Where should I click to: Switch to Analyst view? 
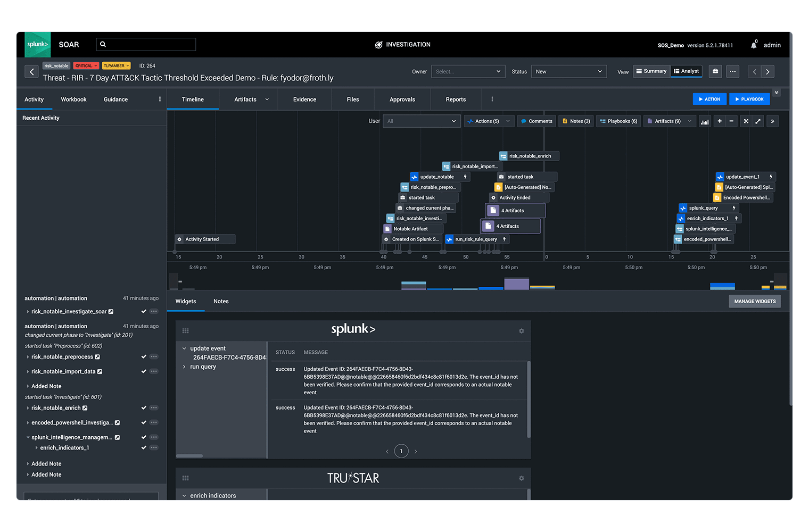[687, 71]
